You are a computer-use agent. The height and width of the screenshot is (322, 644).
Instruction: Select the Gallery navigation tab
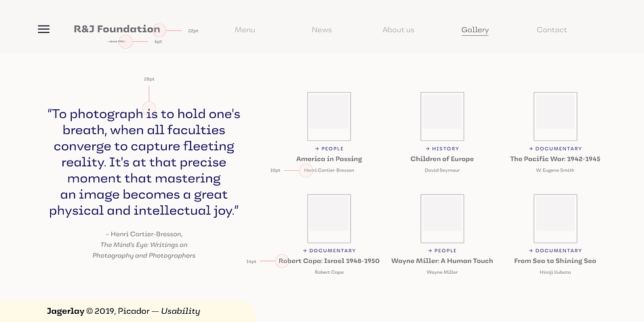point(475,30)
